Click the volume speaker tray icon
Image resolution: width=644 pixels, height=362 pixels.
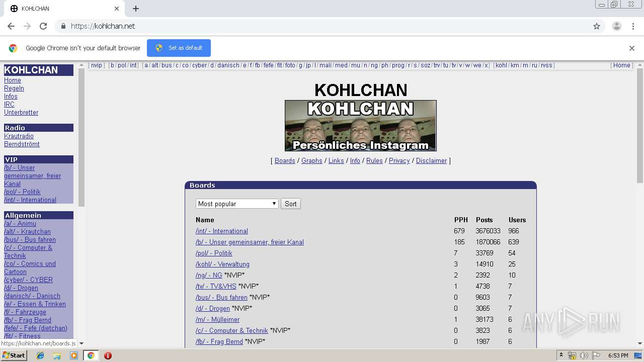(584, 355)
